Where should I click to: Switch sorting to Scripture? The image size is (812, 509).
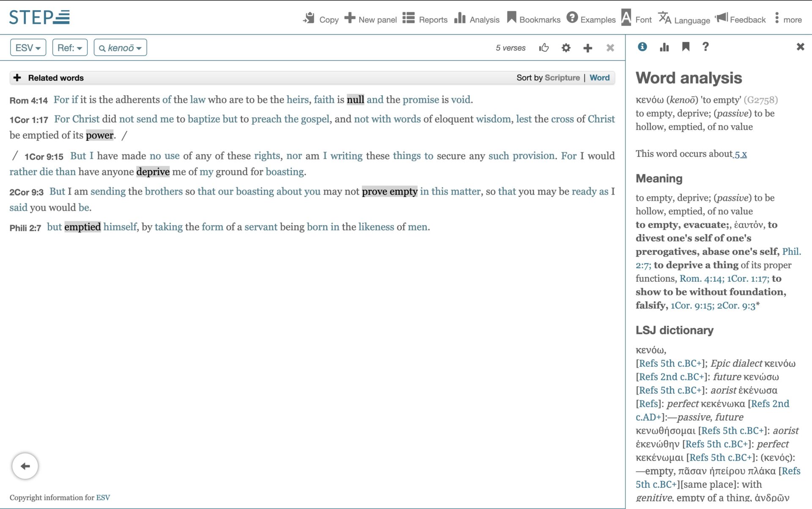tap(562, 77)
